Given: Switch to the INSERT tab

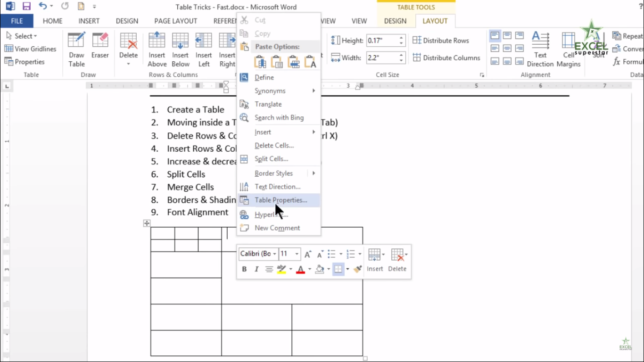Looking at the screenshot, I should [x=89, y=21].
